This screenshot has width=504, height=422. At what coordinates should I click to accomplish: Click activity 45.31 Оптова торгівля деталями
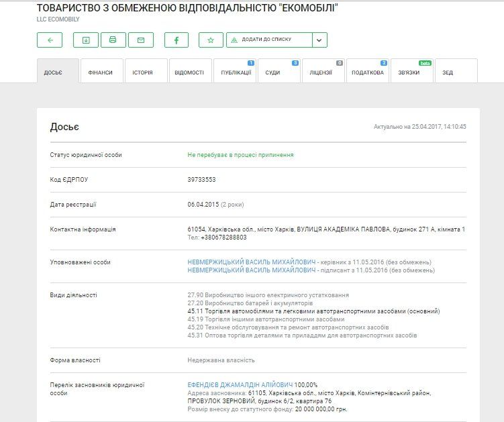[302, 335]
